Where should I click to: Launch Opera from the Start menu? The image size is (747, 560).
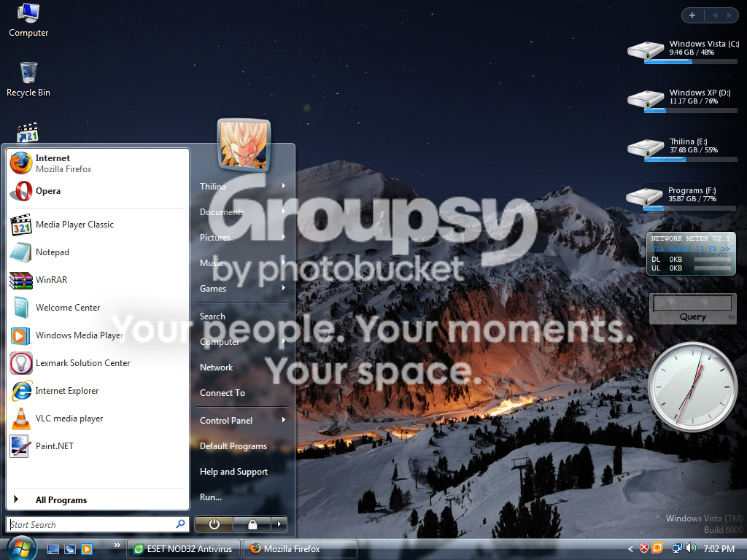tap(98, 191)
